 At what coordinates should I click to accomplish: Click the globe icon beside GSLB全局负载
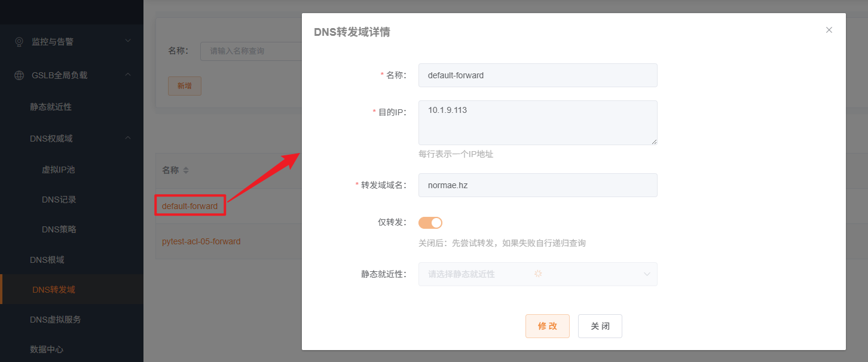point(18,75)
